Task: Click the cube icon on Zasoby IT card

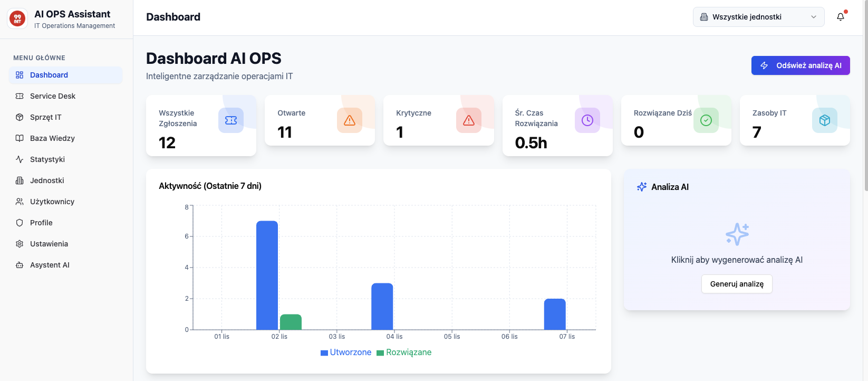Action: pyautogui.click(x=824, y=120)
